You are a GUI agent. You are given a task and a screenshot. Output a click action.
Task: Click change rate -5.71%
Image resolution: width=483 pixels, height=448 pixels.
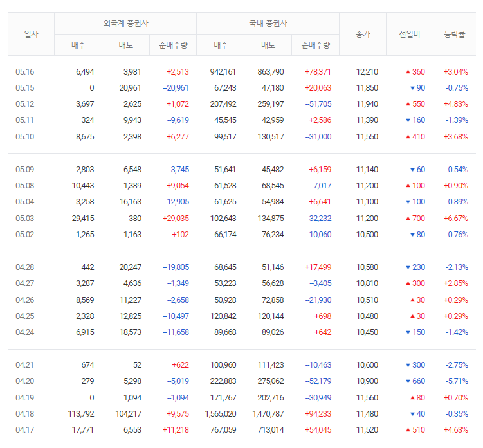click(457, 381)
